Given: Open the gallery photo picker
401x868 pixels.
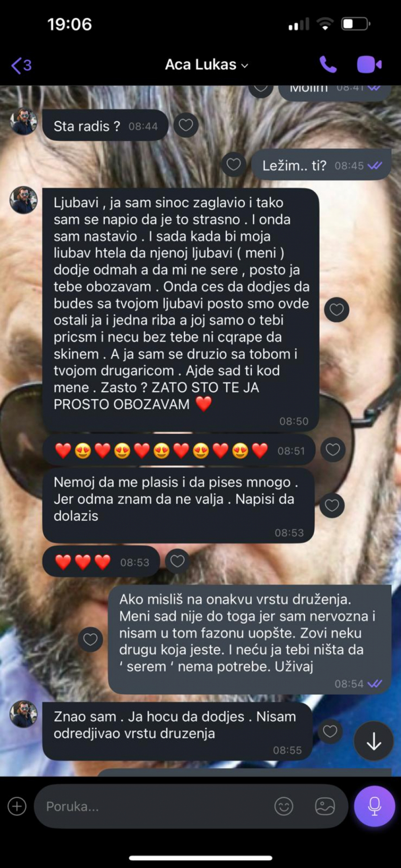Looking at the screenshot, I should pyautogui.click(x=325, y=806).
